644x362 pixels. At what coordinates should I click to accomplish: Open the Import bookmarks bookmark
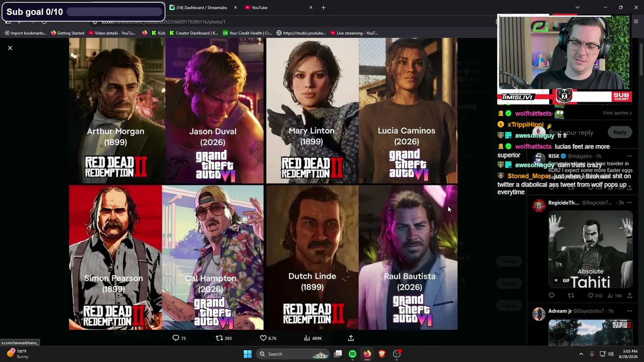pyautogui.click(x=25, y=33)
